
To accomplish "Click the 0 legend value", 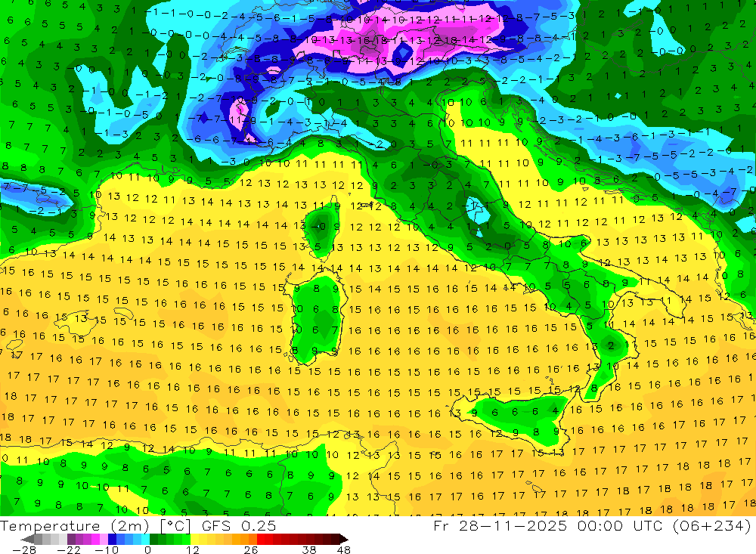I will coord(147,549).
